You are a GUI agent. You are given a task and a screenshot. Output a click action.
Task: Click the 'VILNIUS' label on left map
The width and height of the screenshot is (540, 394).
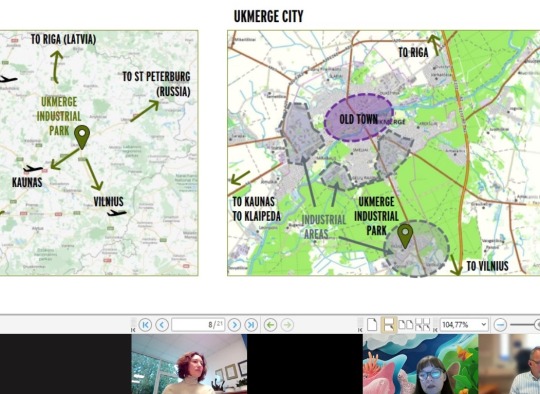(x=108, y=201)
